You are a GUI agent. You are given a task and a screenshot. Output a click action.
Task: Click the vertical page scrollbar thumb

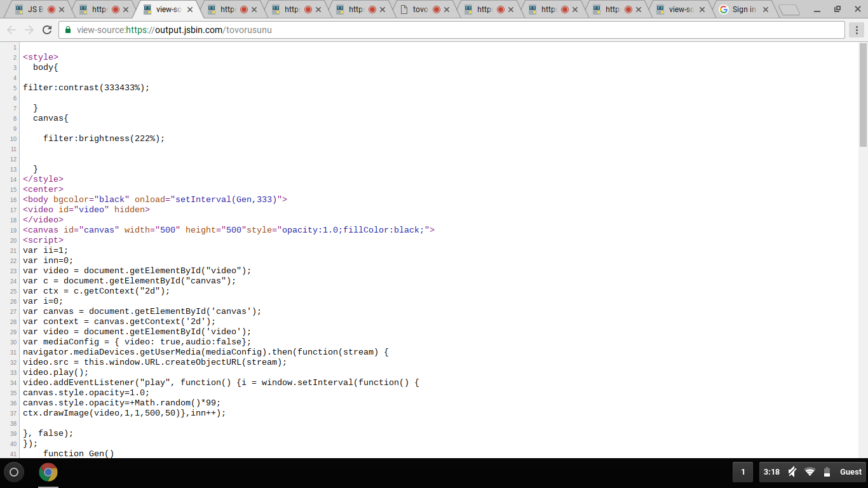click(863, 95)
